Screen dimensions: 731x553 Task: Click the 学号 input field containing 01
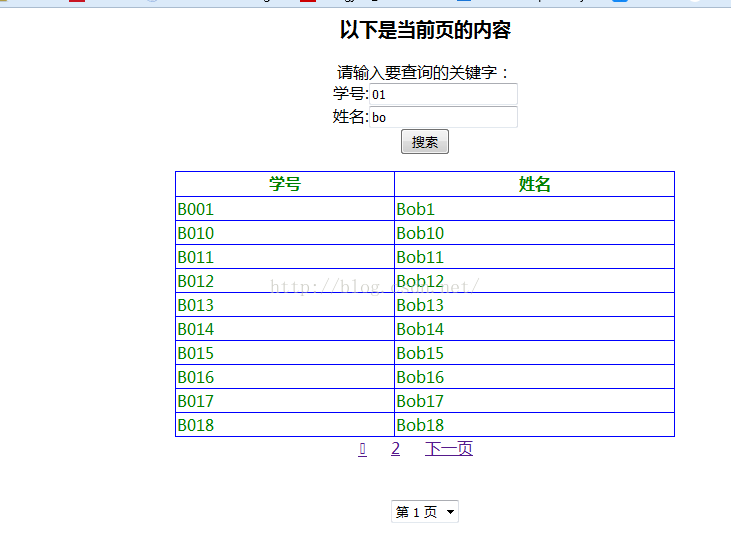tap(443, 94)
